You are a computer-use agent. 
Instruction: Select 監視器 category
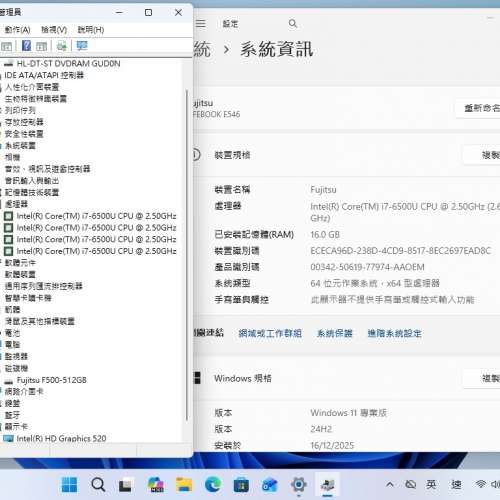coord(16,356)
